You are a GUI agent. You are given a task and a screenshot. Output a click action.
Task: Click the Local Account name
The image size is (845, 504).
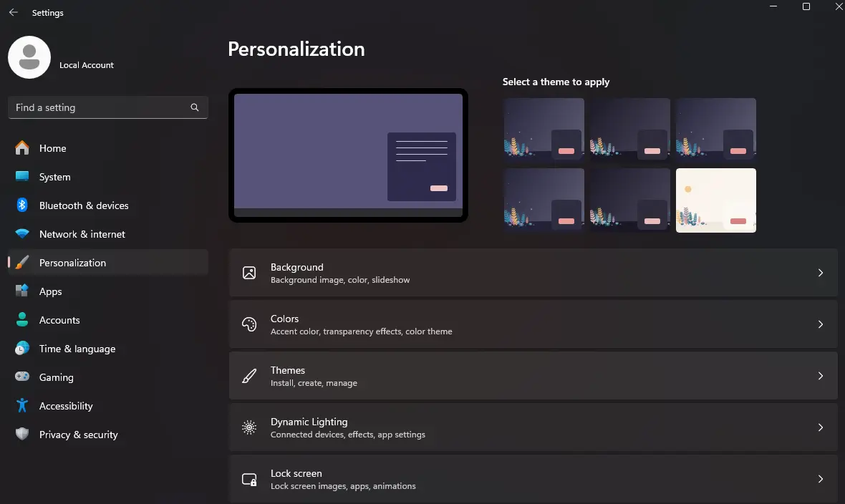[86, 64]
